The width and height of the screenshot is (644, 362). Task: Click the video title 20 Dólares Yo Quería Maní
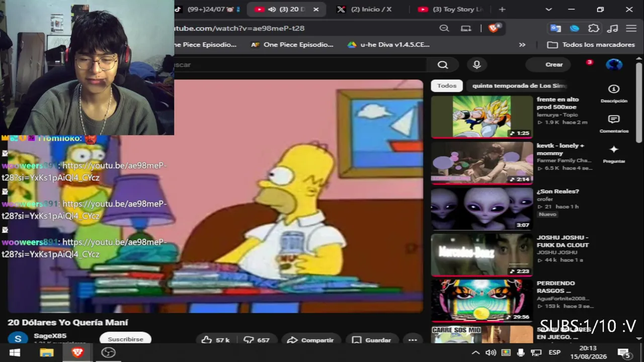tap(68, 322)
